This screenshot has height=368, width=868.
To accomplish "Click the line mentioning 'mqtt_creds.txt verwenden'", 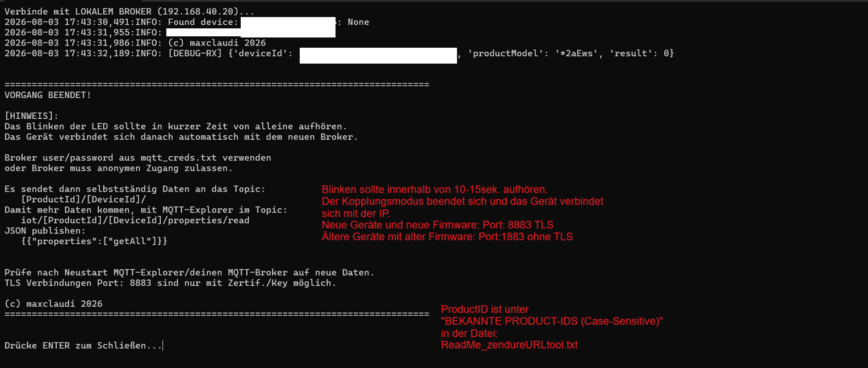I will [138, 157].
